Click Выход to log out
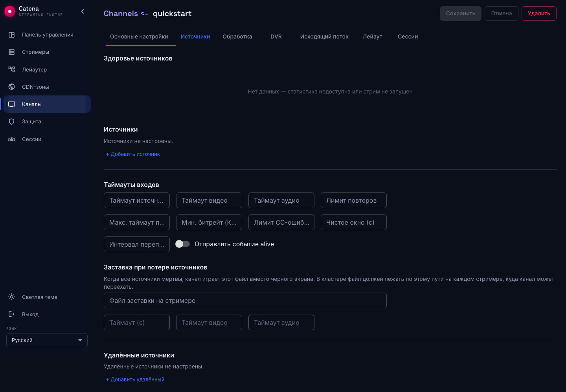The image size is (566, 392). tap(47, 314)
